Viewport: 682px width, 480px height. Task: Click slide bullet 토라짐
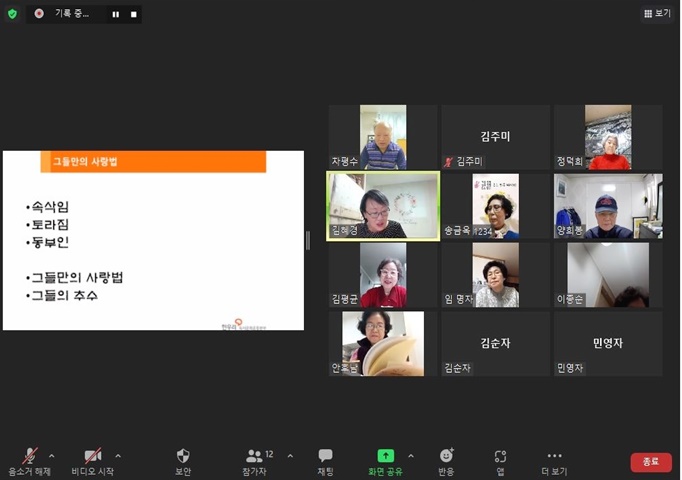50,225
